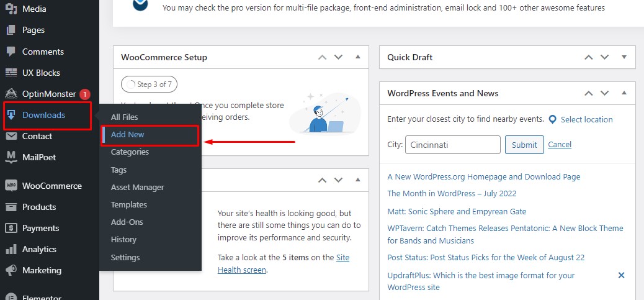Image resolution: width=644 pixels, height=300 pixels.
Task: Collapse the Site Health panel
Action: 358,180
